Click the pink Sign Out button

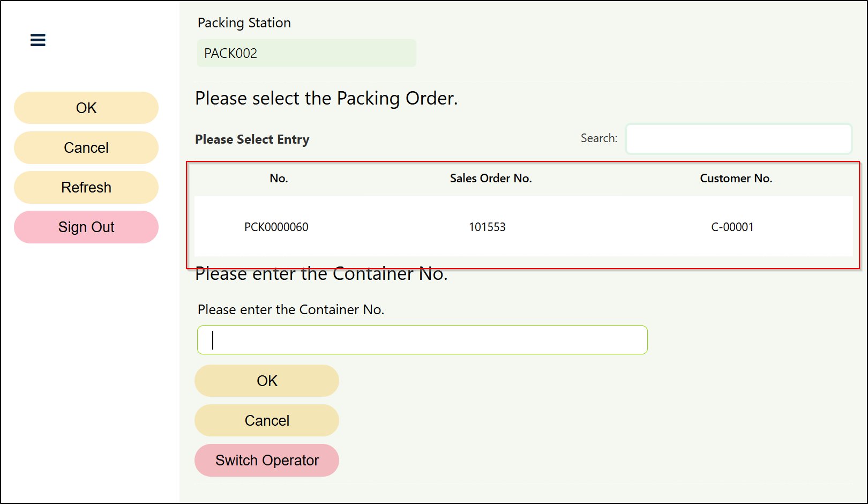click(x=86, y=227)
